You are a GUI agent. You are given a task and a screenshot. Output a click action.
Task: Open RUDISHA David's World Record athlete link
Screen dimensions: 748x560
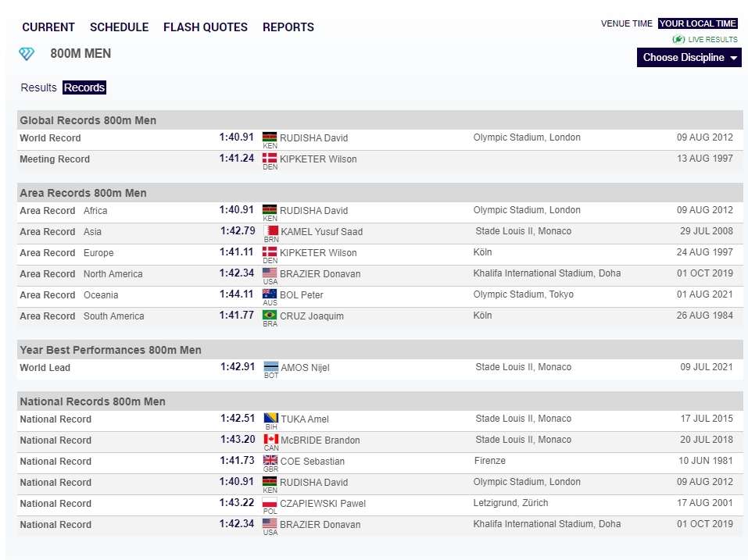pyautogui.click(x=313, y=138)
